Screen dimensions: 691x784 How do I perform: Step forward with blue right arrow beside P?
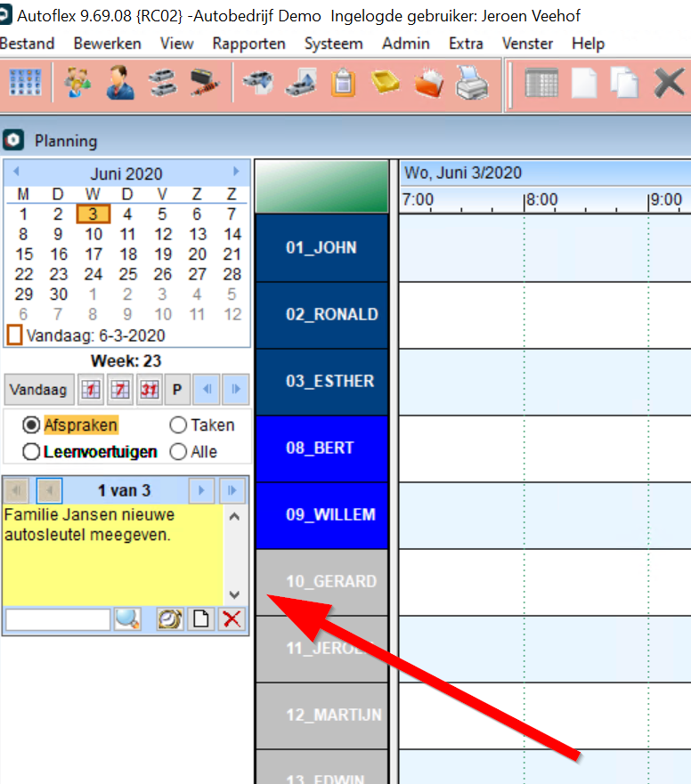click(x=236, y=389)
